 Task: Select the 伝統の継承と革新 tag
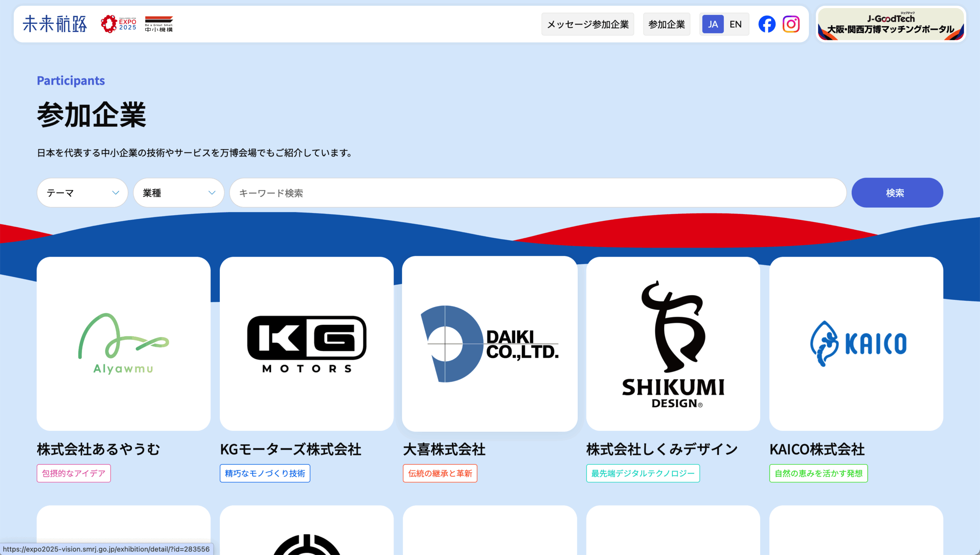pos(440,473)
